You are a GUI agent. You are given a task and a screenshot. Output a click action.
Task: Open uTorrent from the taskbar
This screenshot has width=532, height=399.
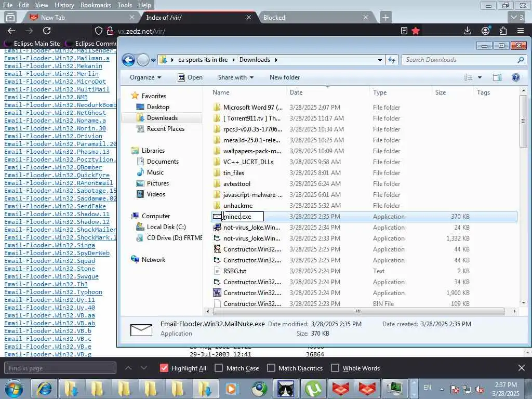point(313,389)
